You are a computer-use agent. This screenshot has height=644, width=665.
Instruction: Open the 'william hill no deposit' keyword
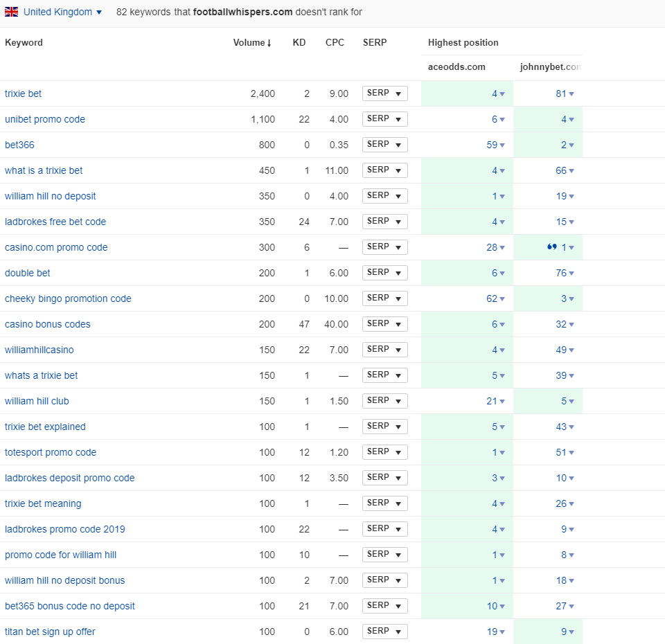(x=51, y=196)
